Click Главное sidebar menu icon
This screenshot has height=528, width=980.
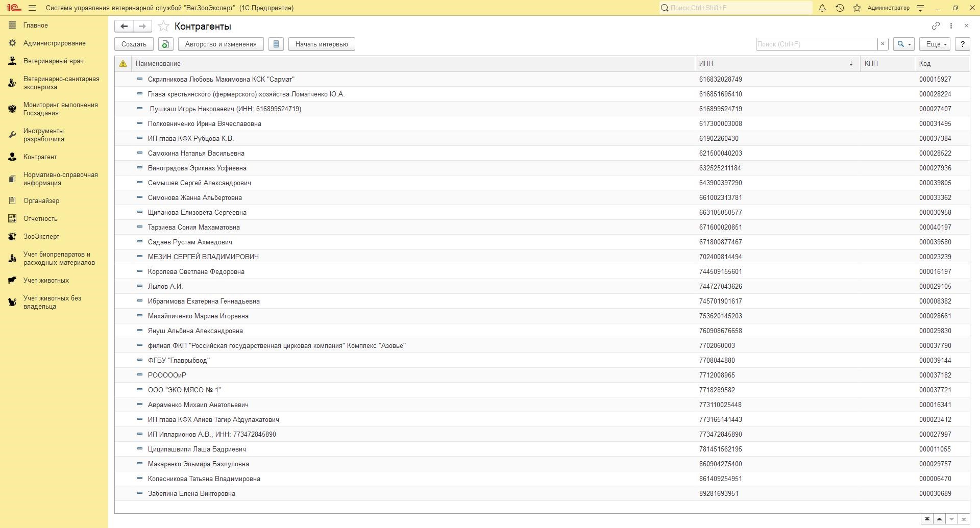(12, 25)
